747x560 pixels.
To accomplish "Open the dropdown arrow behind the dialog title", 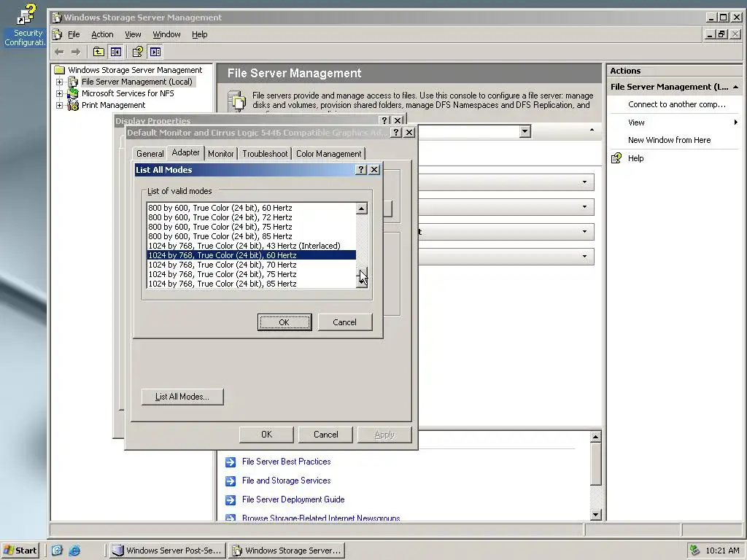I will tap(525, 131).
